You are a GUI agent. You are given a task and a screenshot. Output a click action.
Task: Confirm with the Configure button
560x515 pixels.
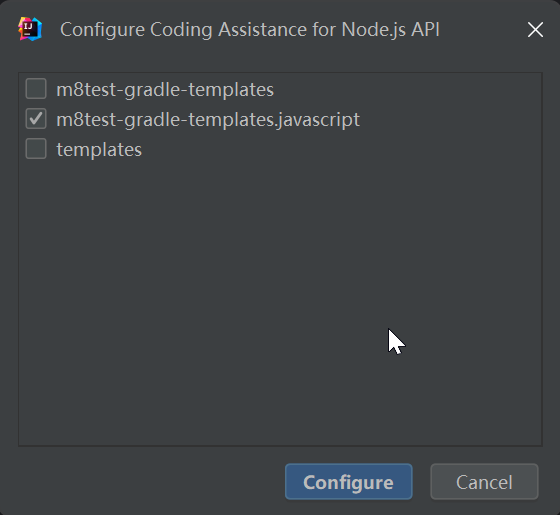click(349, 481)
